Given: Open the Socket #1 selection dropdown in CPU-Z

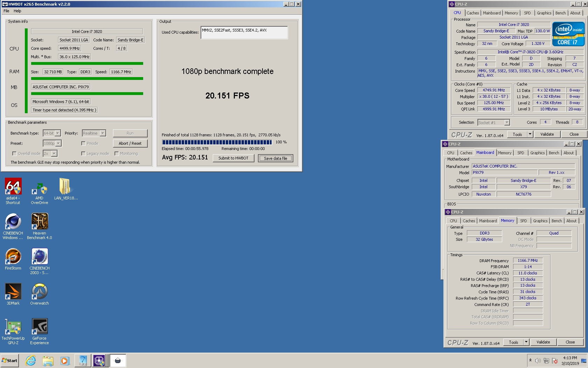Looking at the screenshot, I should (x=493, y=122).
